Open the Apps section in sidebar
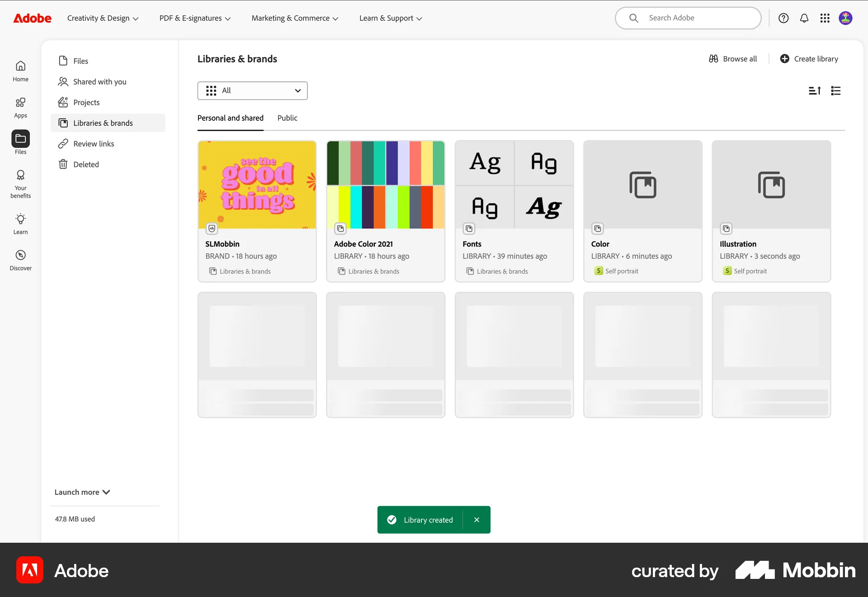 coord(20,108)
